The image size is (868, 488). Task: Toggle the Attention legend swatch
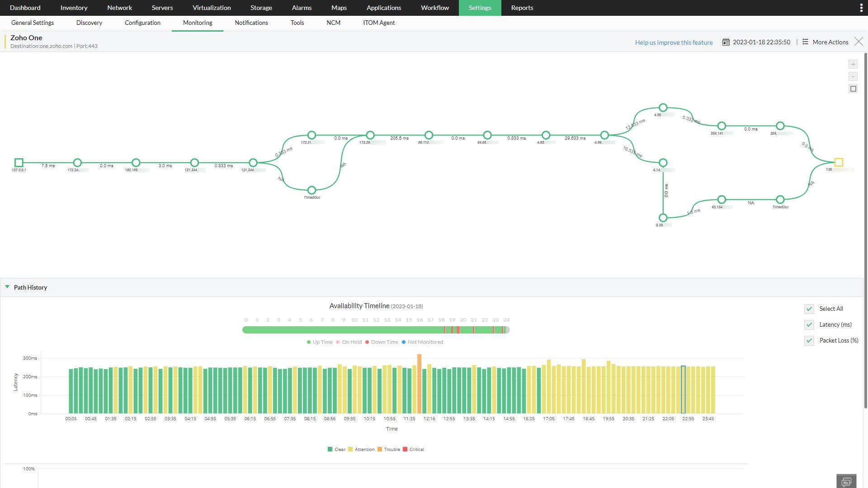coord(350,449)
